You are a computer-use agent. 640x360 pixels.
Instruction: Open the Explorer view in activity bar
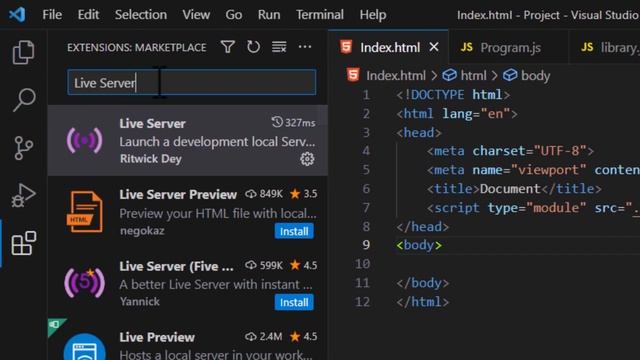23,52
